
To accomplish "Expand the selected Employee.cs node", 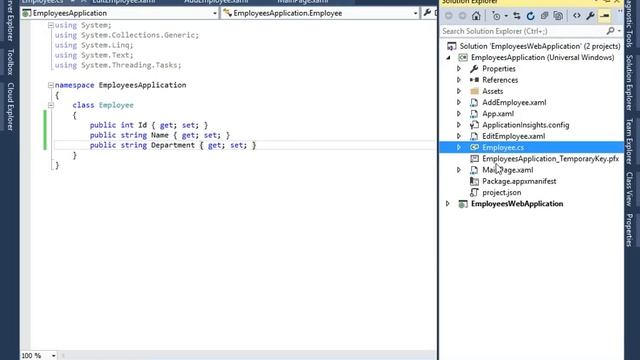I will [459, 147].
